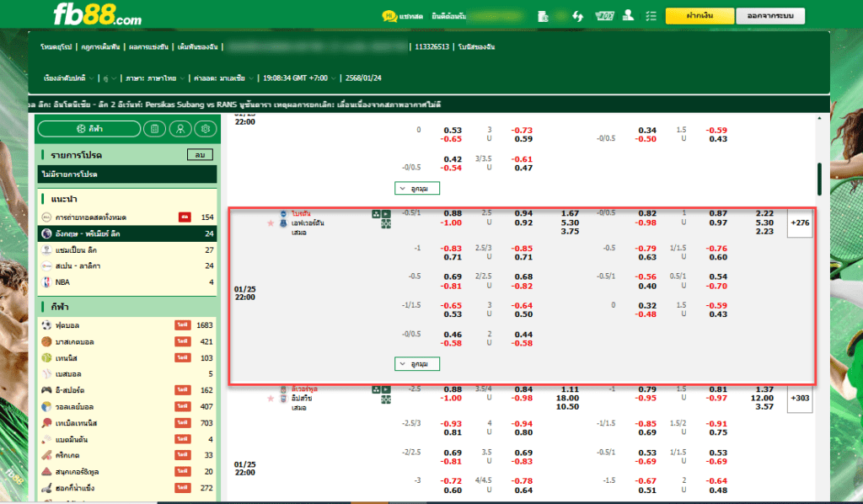The width and height of the screenshot is (863, 504).
Task: Click the yellow deposit button
Action: 700,16
